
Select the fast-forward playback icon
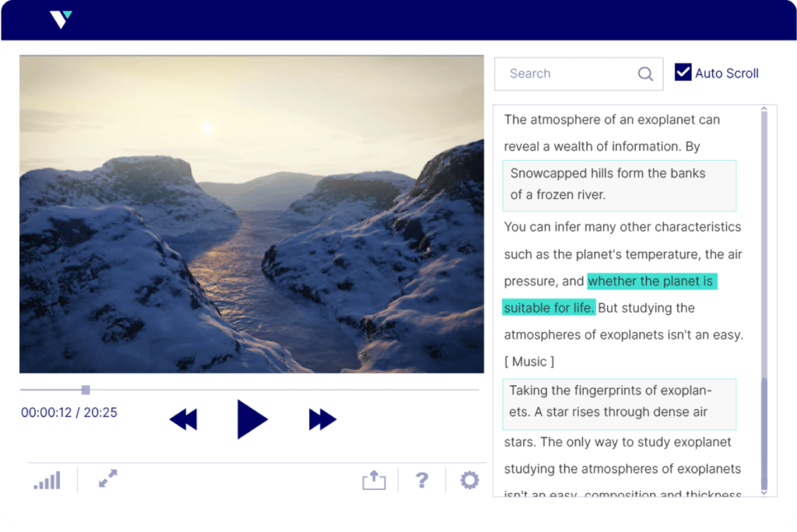click(321, 419)
